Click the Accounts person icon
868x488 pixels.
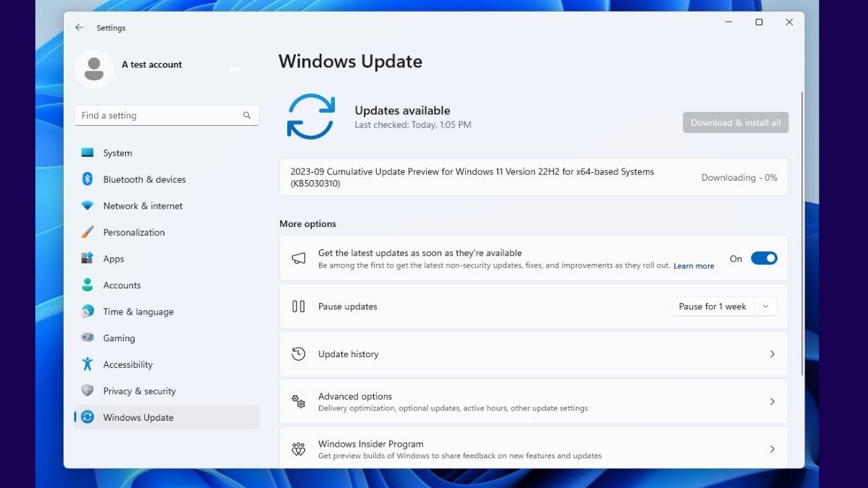pos(88,285)
